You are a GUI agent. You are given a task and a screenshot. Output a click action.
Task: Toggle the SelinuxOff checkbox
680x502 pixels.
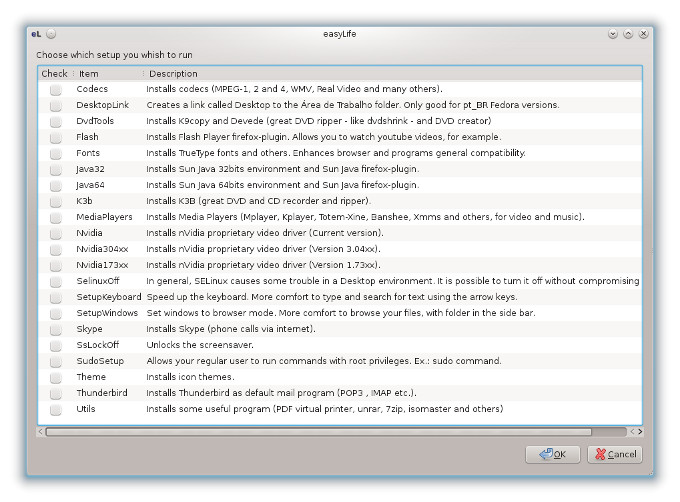click(56, 281)
